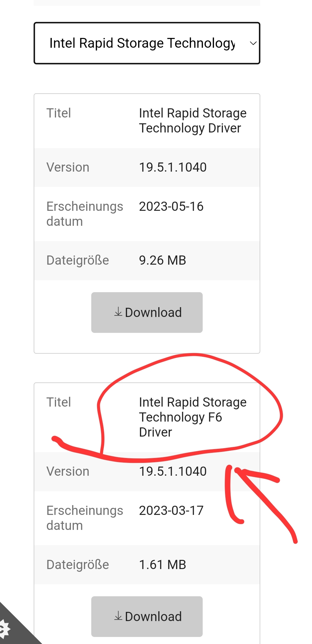This screenshot has height=644, width=312.
Task: Click version number of the driver released 2023-05-16
Action: (173, 167)
